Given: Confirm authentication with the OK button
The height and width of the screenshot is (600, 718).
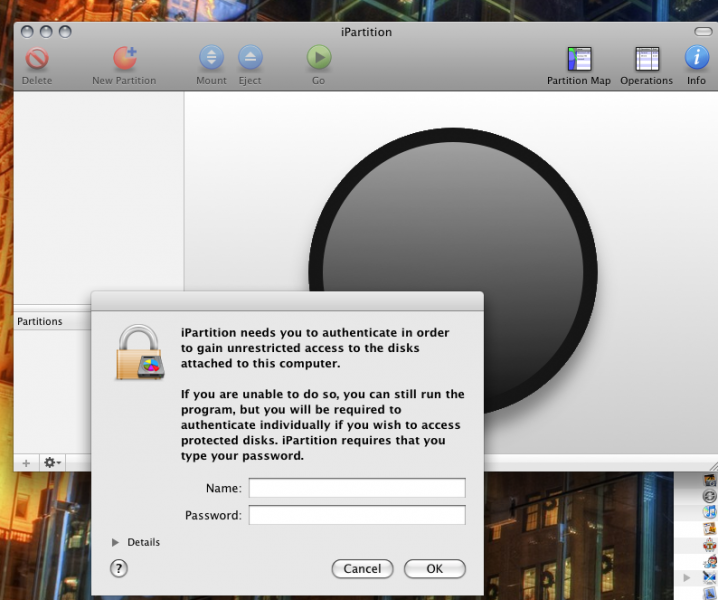Looking at the screenshot, I should coord(434,568).
